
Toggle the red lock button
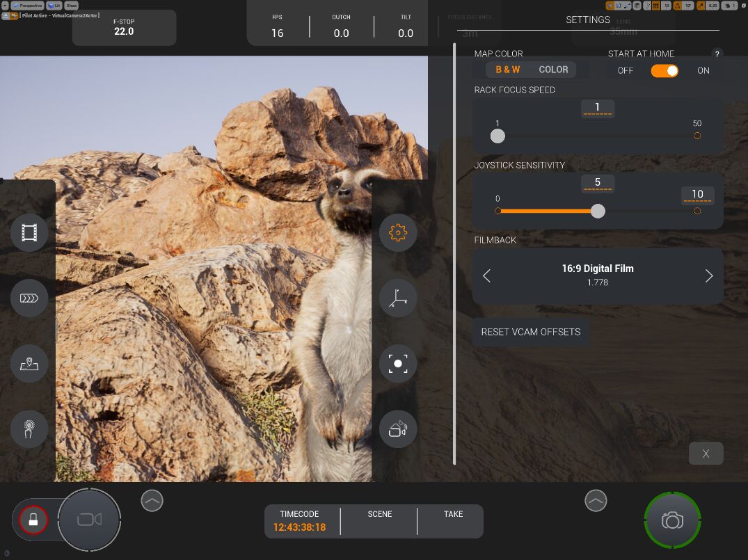tap(33, 519)
